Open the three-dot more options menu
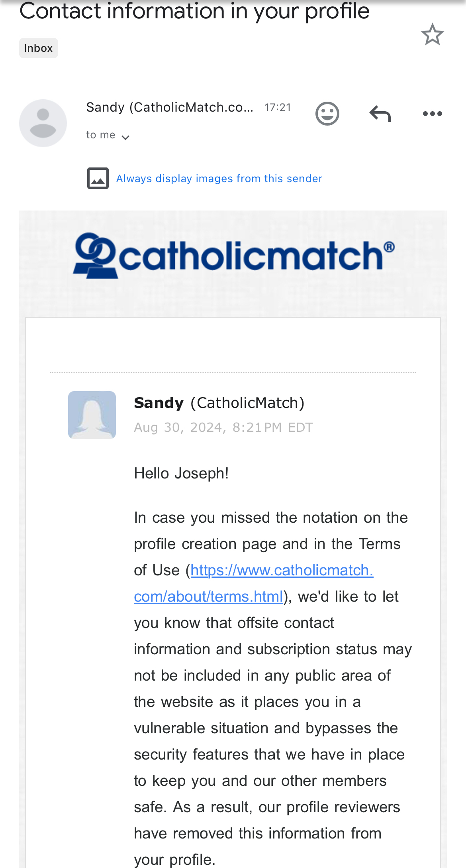The width and height of the screenshot is (466, 868). [432, 114]
